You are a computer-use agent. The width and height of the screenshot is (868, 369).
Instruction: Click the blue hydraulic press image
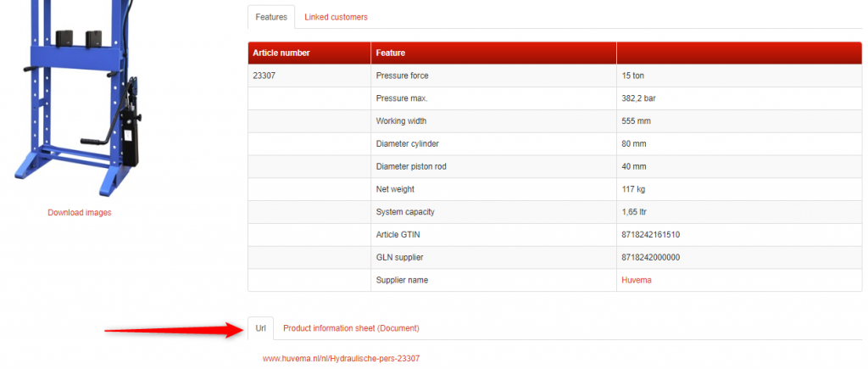[75, 93]
